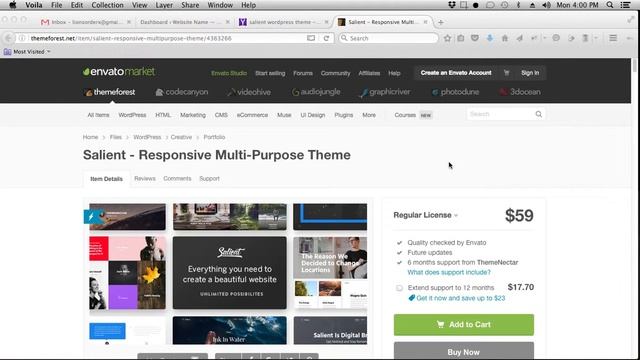640x360 pixels.
Task: Click the back navigation arrow
Action: pos(9,38)
